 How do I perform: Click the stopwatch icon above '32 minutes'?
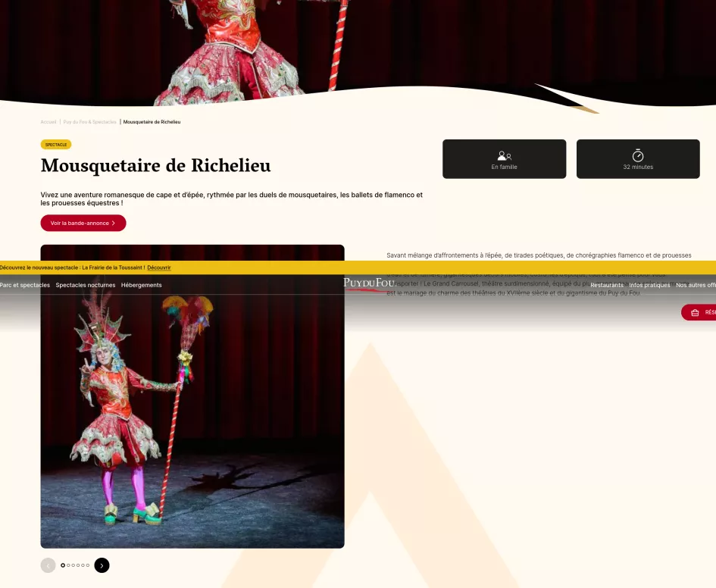[638, 155]
